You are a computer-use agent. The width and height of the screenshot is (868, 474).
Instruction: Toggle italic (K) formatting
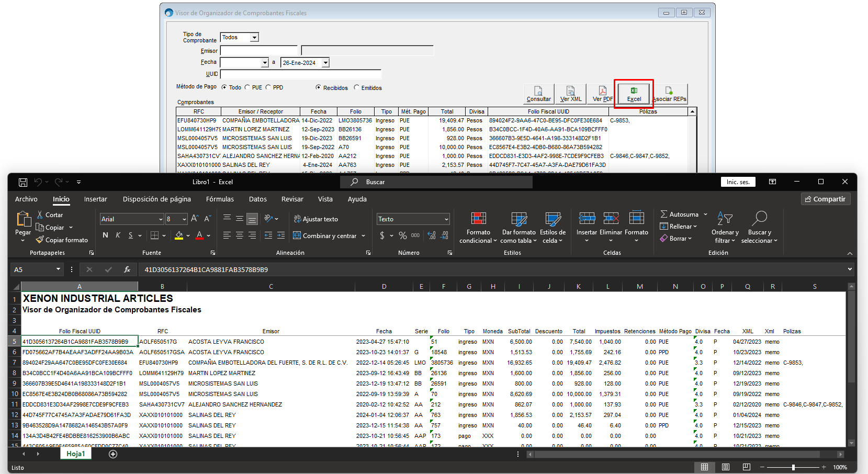(118, 235)
